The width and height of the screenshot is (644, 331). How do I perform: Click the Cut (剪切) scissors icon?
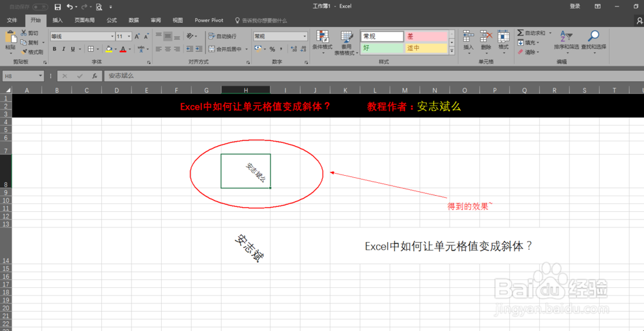(x=24, y=33)
